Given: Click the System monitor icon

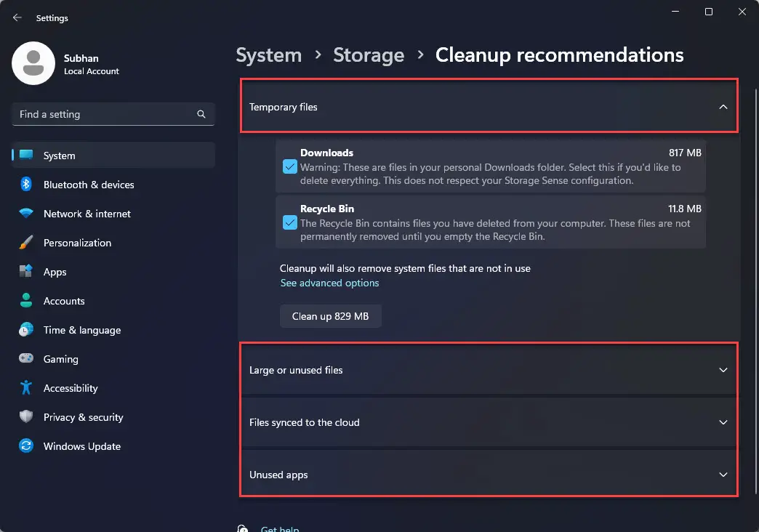Looking at the screenshot, I should click(26, 155).
